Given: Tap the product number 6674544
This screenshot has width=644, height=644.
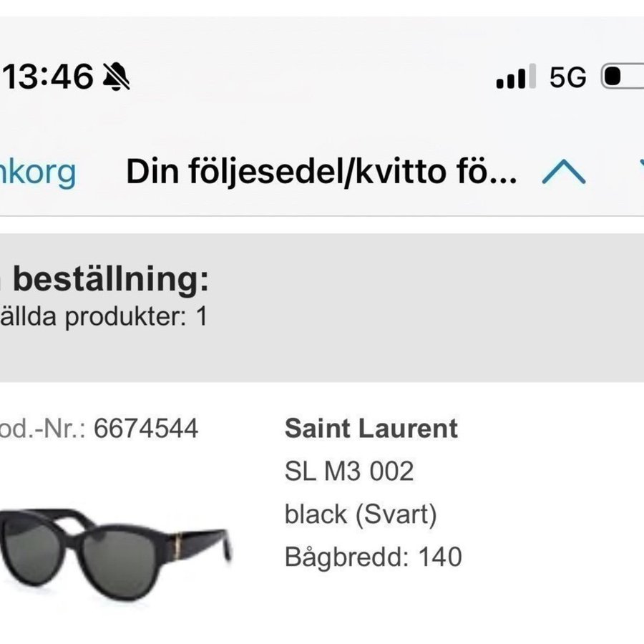Looking at the screenshot, I should (145, 429).
